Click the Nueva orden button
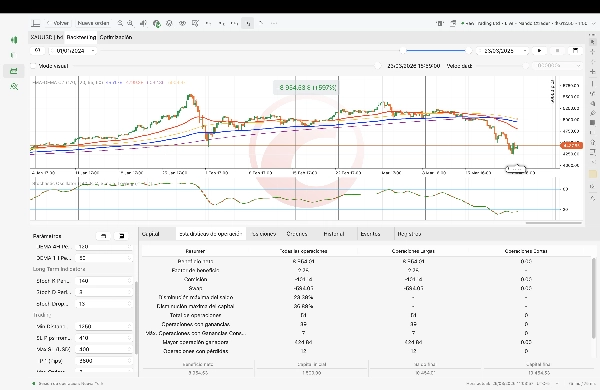 [93, 23]
